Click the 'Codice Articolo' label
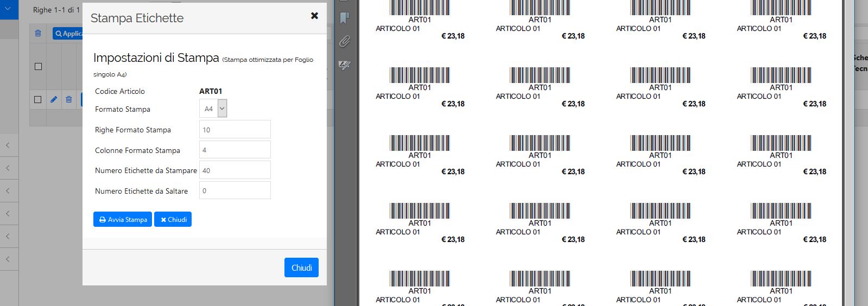 120,91
